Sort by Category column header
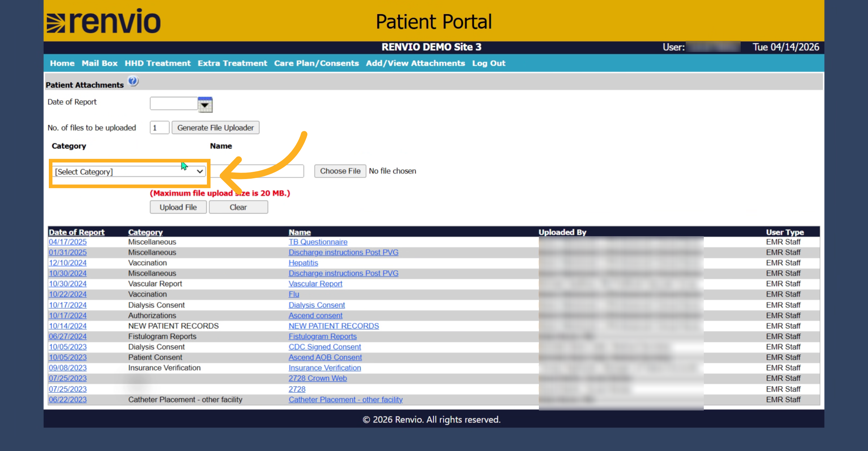The width and height of the screenshot is (868, 451). 145,232
